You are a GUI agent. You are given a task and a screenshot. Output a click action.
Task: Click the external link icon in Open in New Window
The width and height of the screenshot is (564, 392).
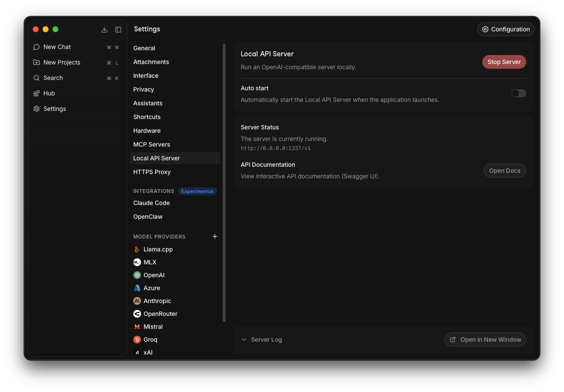point(453,340)
